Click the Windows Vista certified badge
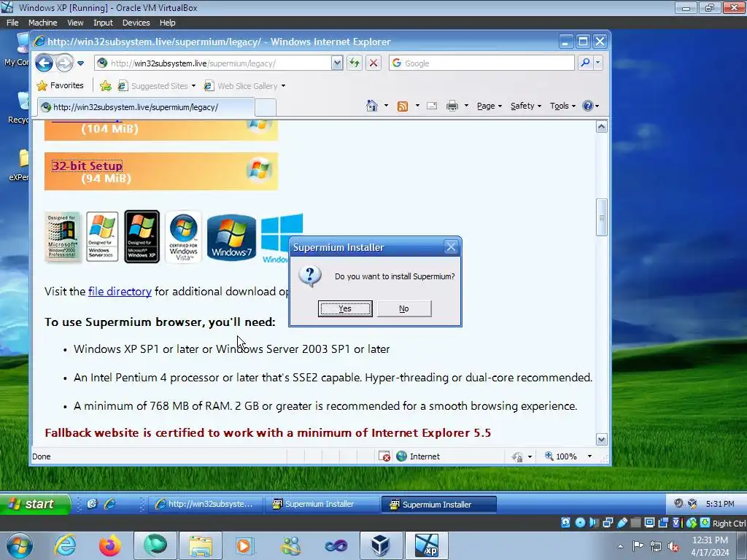 183,237
